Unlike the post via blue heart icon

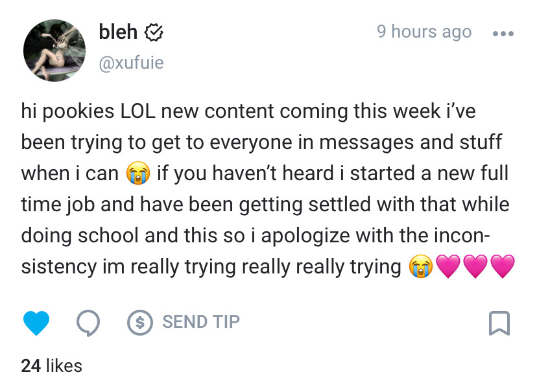pyautogui.click(x=36, y=323)
